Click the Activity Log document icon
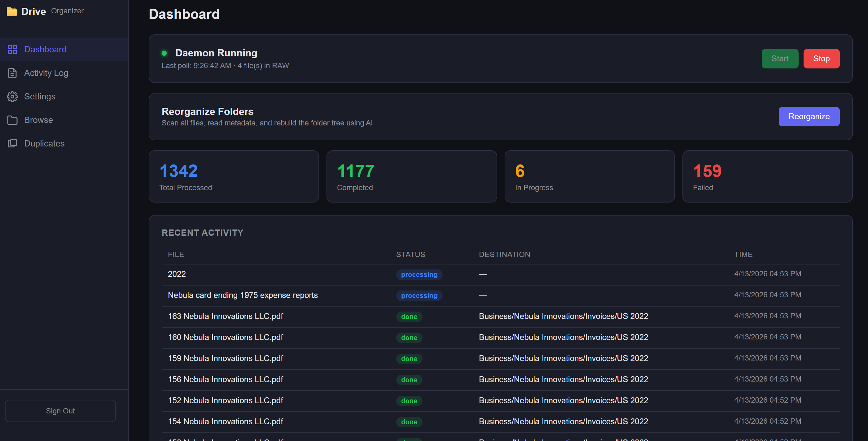The image size is (868, 441). point(12,73)
